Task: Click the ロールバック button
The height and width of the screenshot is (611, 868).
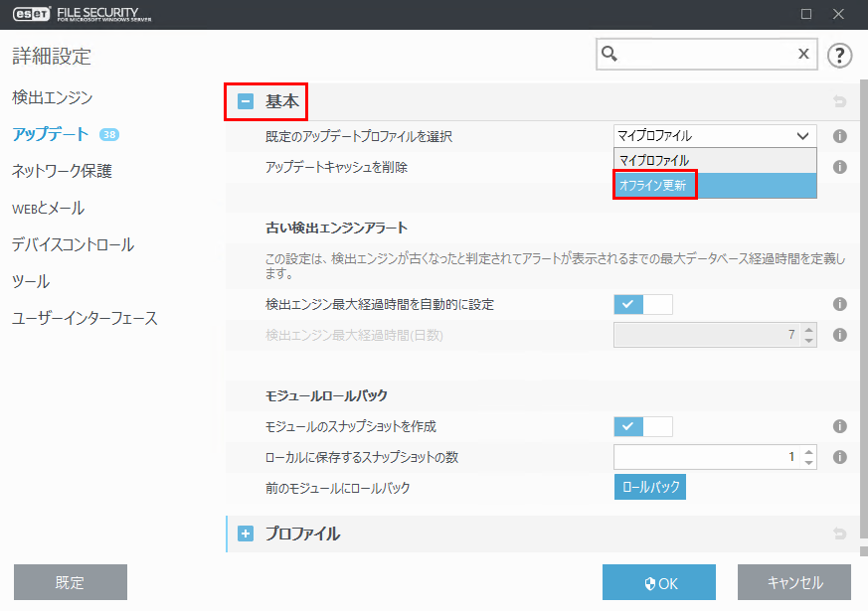Action: pyautogui.click(x=649, y=488)
